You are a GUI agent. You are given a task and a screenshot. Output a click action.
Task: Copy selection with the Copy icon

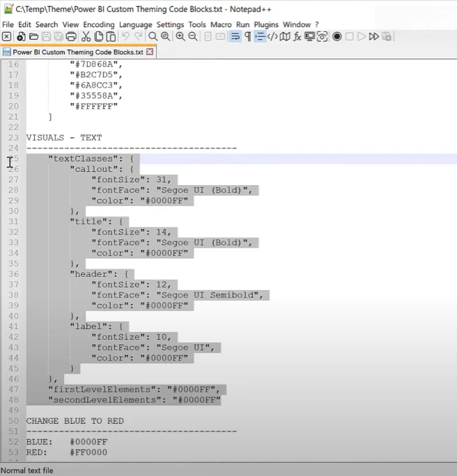coord(99,37)
